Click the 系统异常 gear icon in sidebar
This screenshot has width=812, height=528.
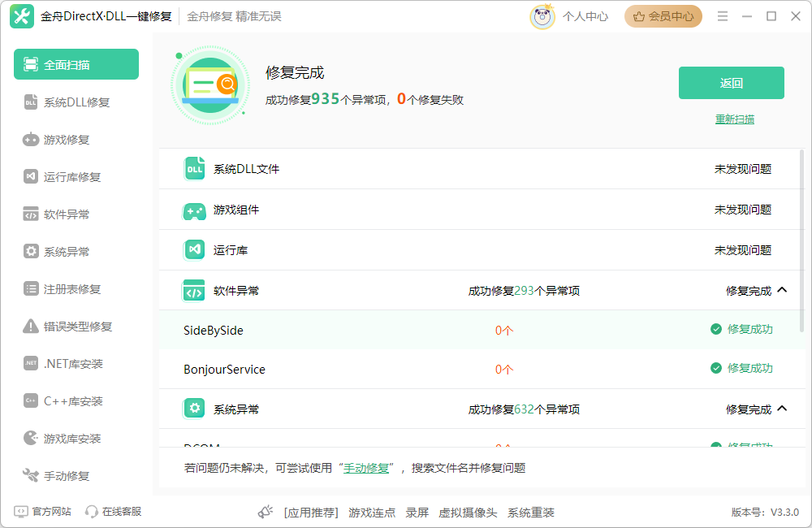tap(31, 251)
